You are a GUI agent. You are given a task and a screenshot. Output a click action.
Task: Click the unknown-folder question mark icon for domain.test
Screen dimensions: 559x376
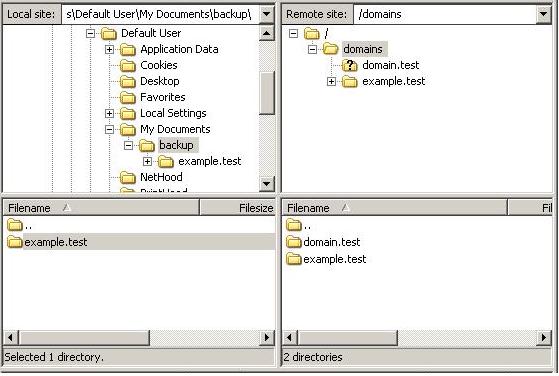coord(350,65)
